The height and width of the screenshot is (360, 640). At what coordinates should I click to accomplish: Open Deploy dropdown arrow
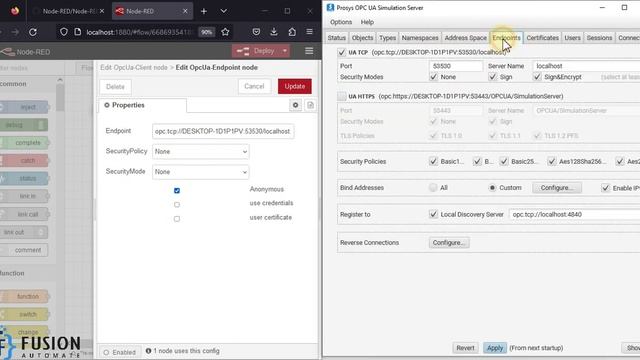[284, 51]
